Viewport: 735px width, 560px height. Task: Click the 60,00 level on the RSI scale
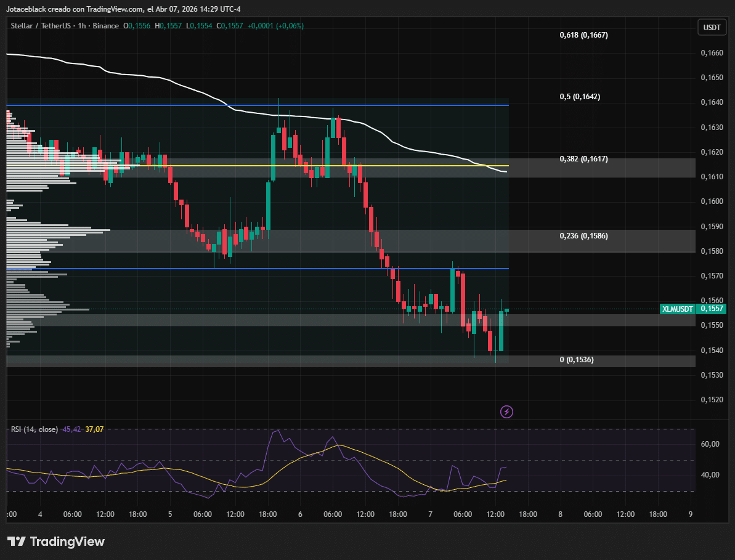point(710,444)
